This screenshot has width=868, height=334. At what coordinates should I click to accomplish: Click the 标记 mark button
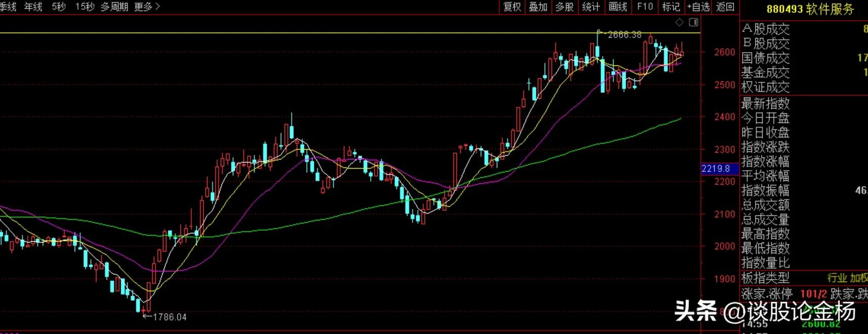671,7
